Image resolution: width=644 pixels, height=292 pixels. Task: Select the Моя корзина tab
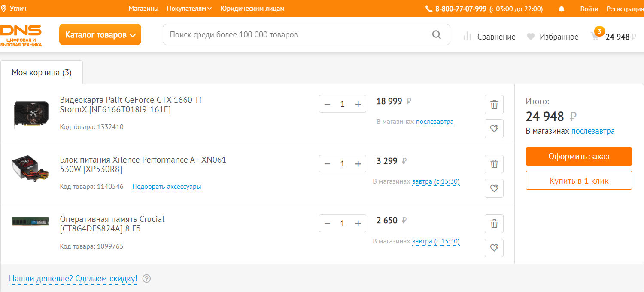tap(42, 73)
